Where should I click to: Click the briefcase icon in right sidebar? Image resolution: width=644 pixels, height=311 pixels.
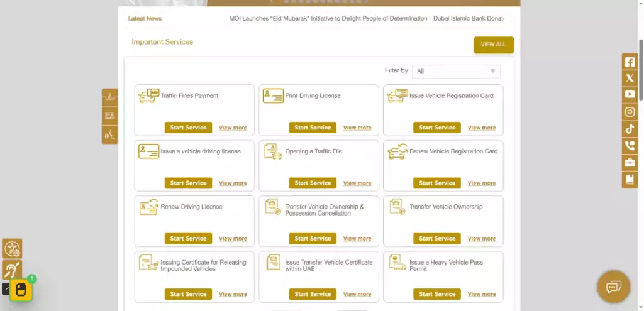[x=630, y=163]
